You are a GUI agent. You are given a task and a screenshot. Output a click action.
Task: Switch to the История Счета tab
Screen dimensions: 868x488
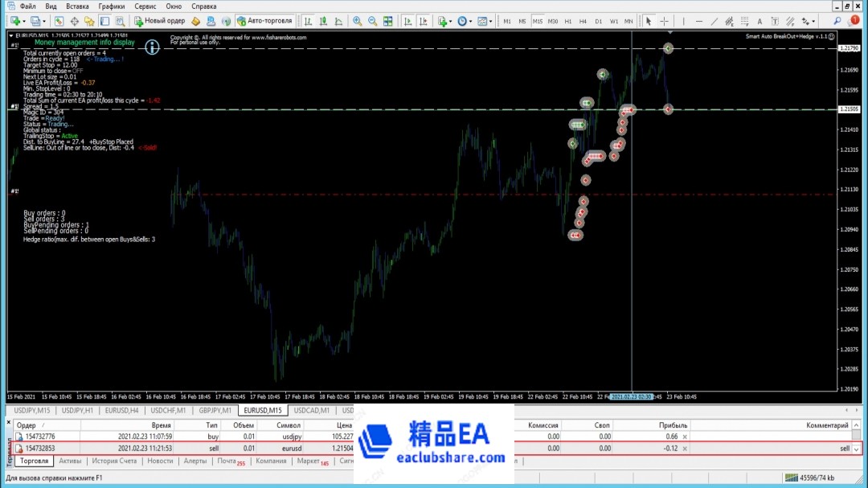click(116, 461)
